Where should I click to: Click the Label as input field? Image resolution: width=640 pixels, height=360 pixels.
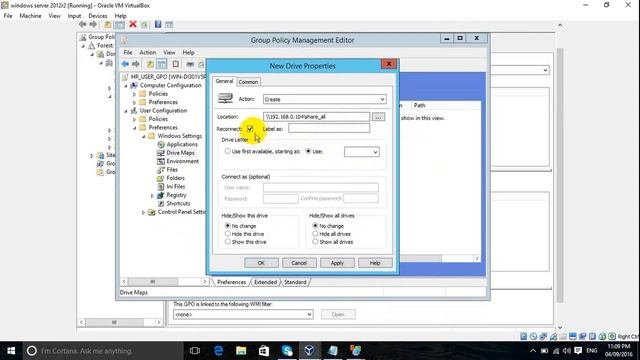[x=329, y=129]
